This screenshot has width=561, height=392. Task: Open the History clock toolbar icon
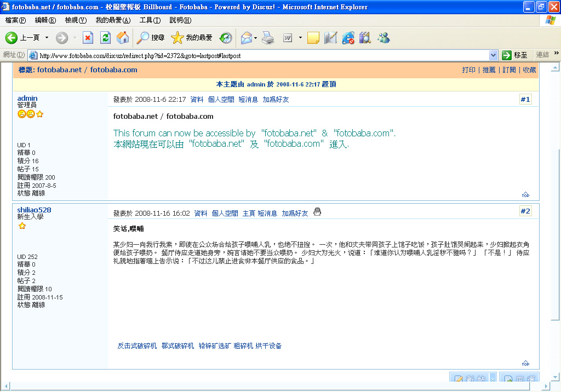[x=226, y=38]
